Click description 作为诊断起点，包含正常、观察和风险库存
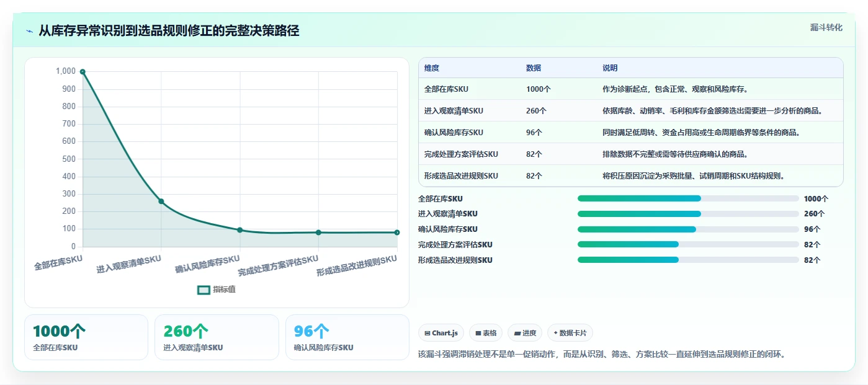Image resolution: width=868 pixels, height=385 pixels. [x=676, y=89]
